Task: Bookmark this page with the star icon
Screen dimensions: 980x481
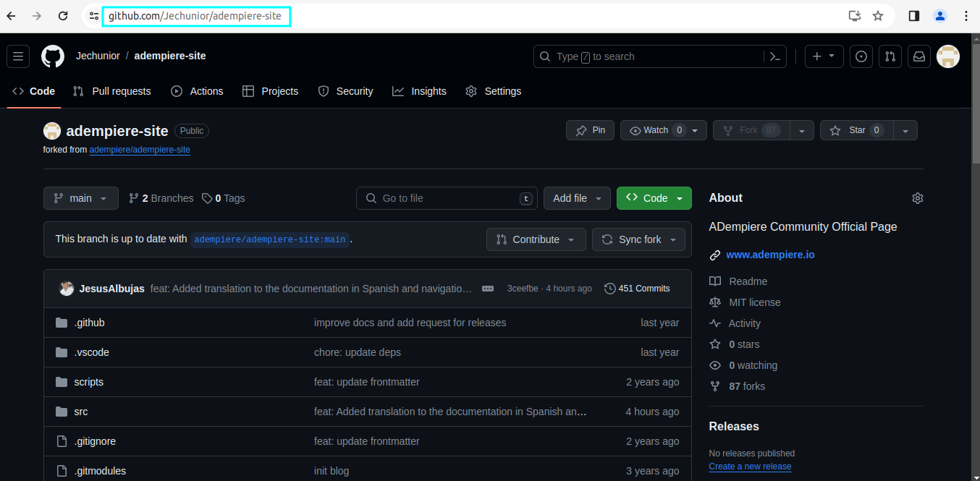Action: 878,16
